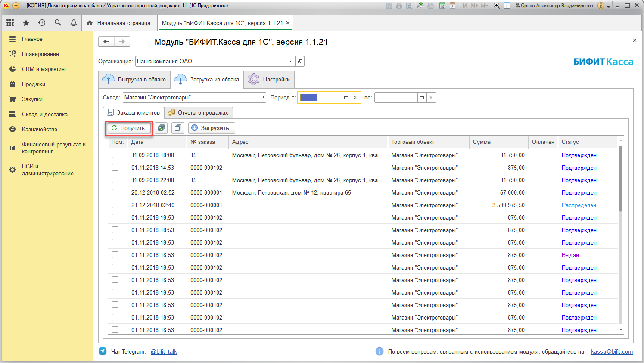Check the 20.12.2018 02:52 order box

point(115,192)
